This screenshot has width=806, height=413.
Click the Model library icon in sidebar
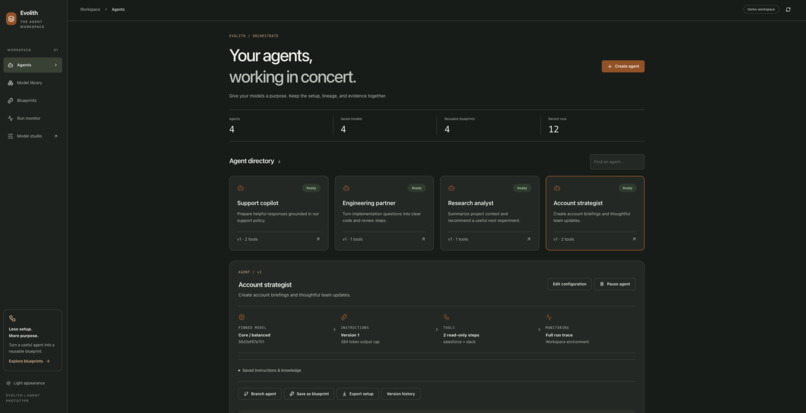click(x=11, y=83)
